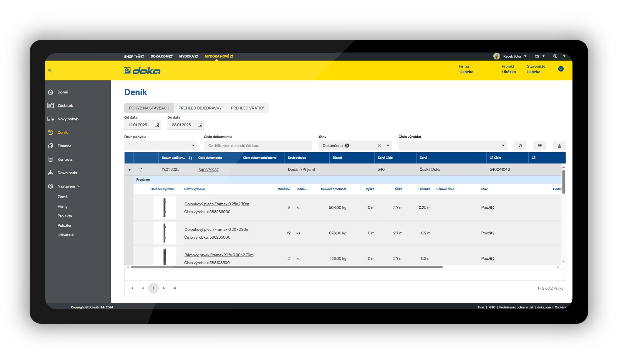The width and height of the screenshot is (631, 364).
Task: Export table via download button
Action: click(559, 146)
